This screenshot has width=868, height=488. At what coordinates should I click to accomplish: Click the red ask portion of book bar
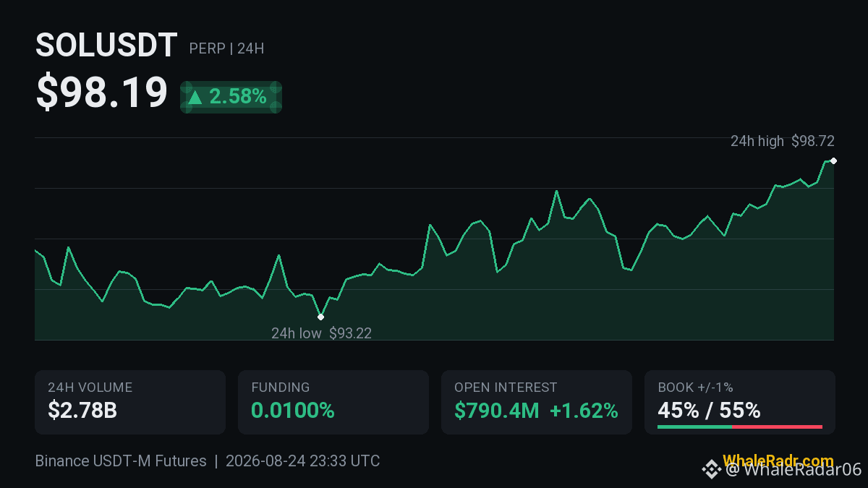(777, 427)
